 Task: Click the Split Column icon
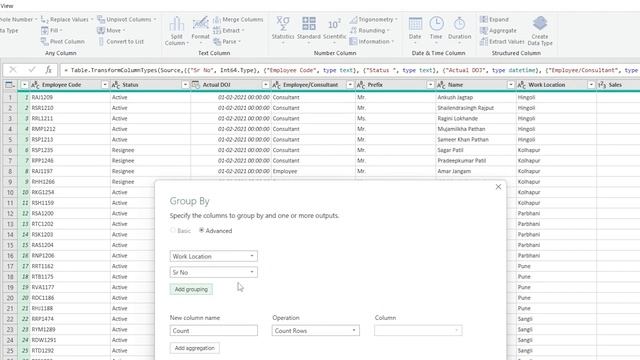(x=176, y=31)
